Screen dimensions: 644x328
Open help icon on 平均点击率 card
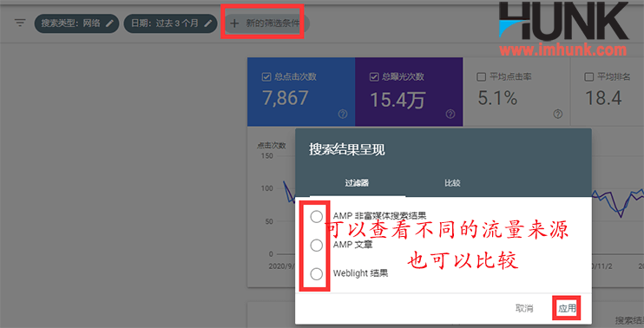pos(558,115)
